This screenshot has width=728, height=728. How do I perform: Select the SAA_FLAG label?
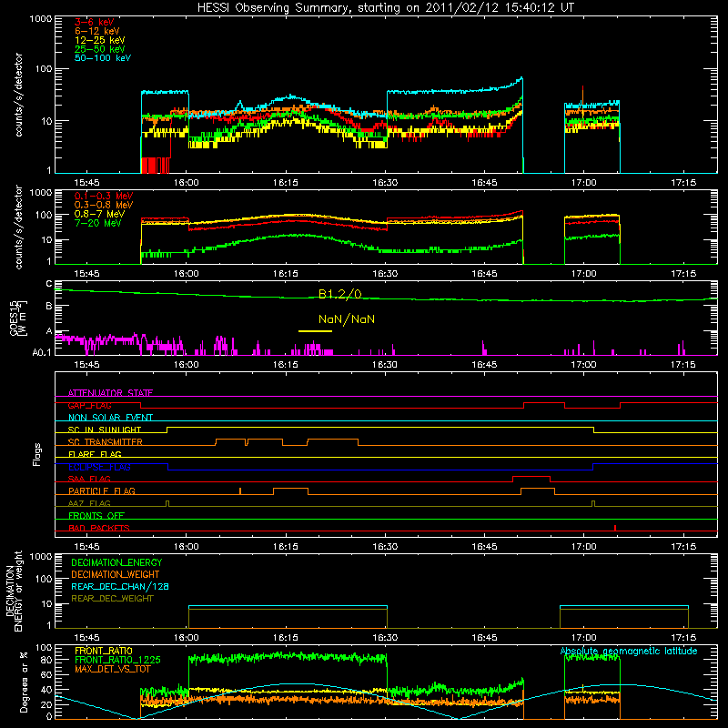tap(89, 479)
